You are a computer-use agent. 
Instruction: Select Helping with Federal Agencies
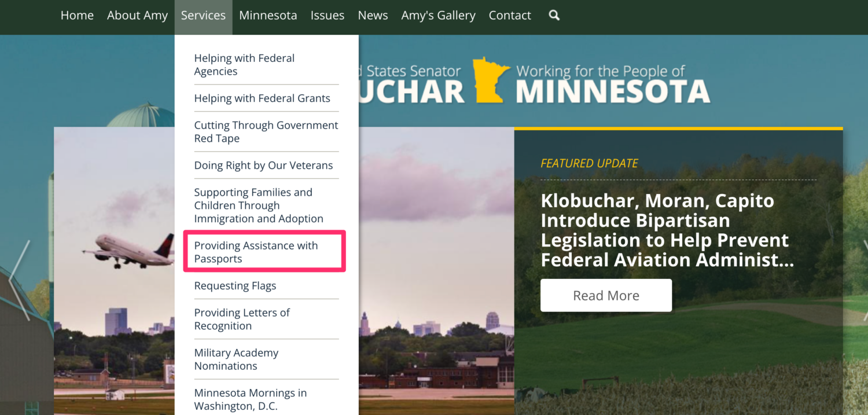pos(244,64)
